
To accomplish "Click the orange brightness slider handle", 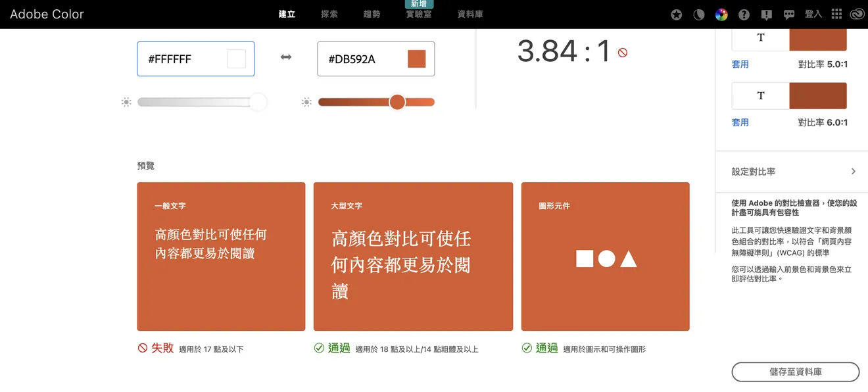I will tap(397, 102).
